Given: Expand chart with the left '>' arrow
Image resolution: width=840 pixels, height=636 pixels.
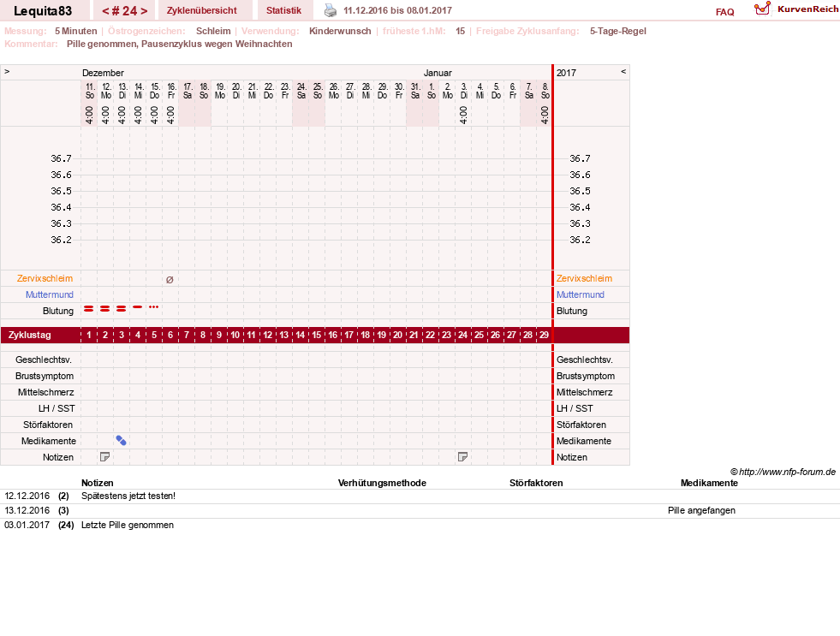Looking at the screenshot, I should (7, 71).
